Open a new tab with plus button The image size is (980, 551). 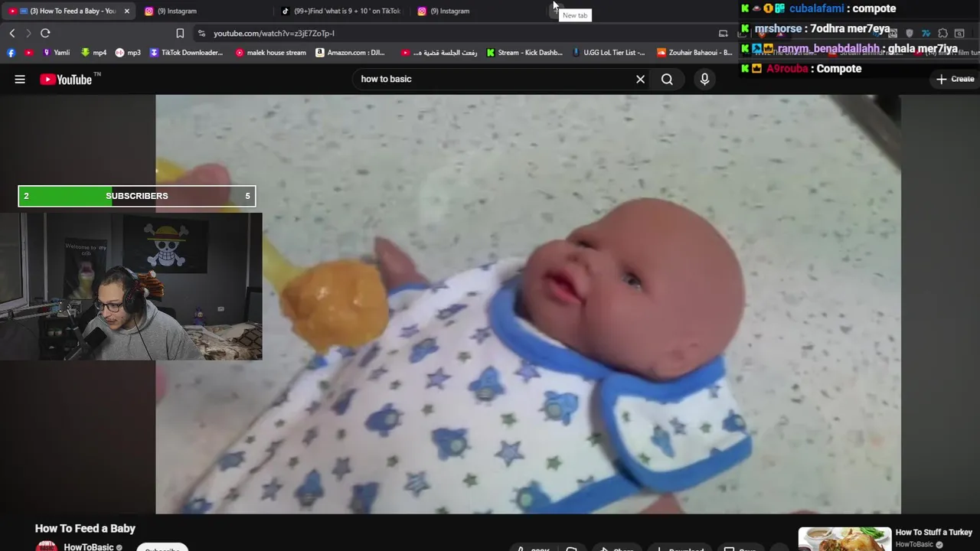point(555,11)
